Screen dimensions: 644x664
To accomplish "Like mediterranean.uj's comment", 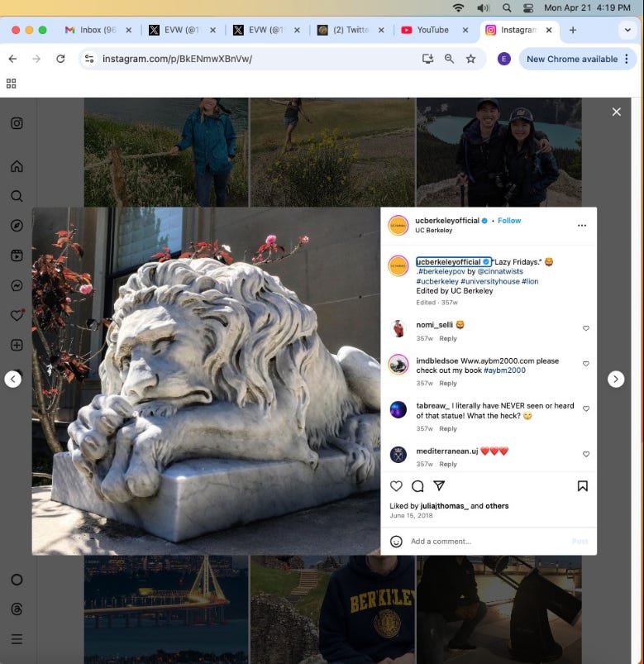I will [x=586, y=454].
